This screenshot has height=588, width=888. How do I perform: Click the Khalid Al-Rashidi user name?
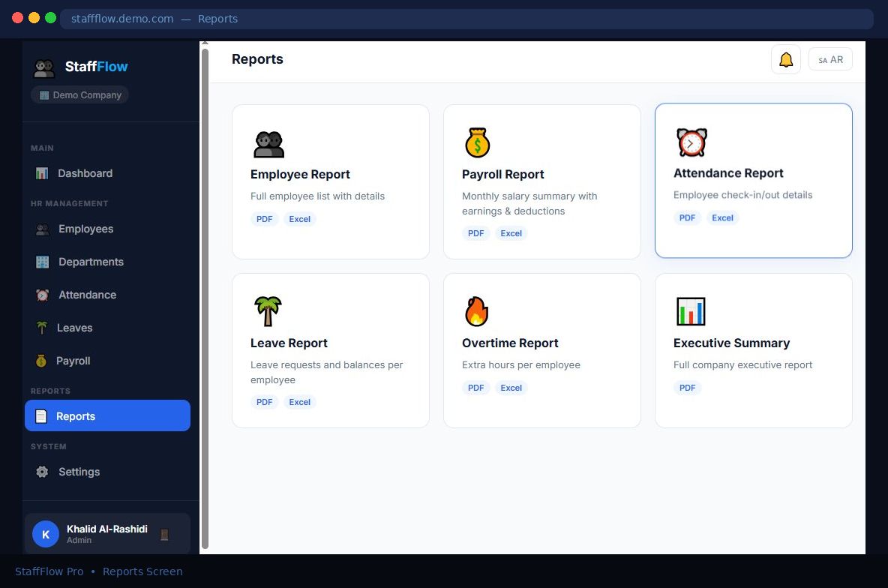click(x=107, y=529)
